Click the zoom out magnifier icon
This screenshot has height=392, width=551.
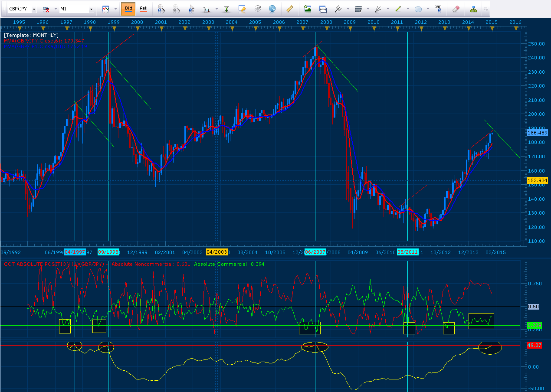[176, 9]
